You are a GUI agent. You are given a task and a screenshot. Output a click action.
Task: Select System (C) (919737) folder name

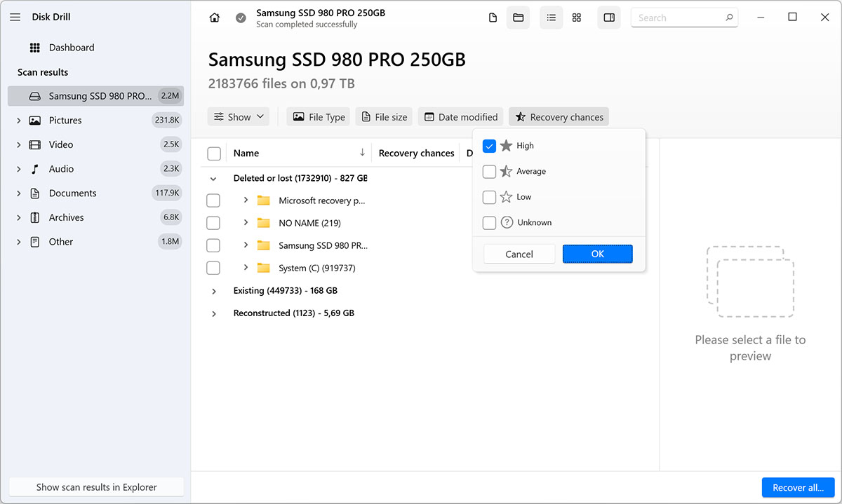(x=317, y=268)
